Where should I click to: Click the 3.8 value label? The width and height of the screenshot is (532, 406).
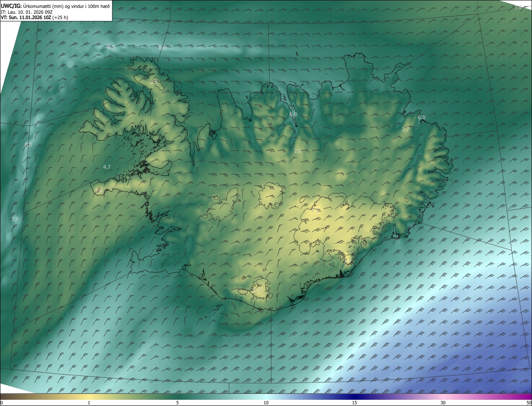[x=518, y=7]
